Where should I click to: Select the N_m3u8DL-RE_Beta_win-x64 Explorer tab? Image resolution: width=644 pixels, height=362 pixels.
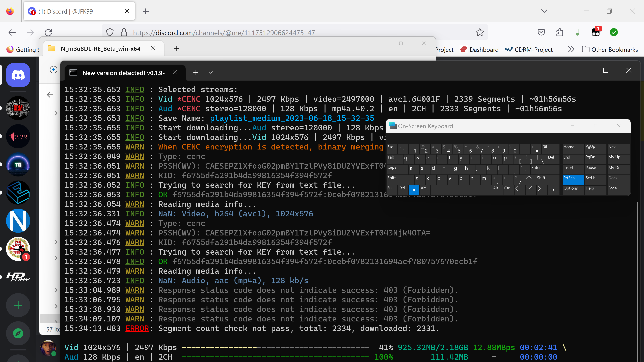101,49
